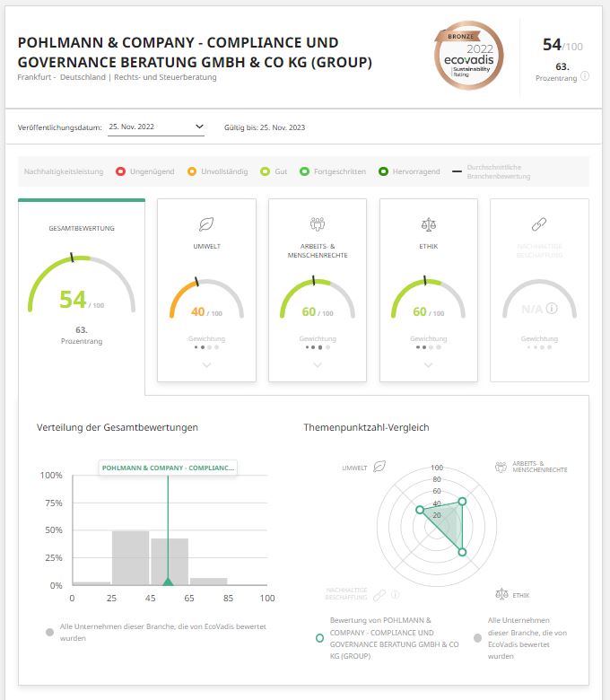Viewport: 610px width, 700px height.
Task: Toggle the gray legend dot below the histogram
Action: pyautogui.click(x=49, y=632)
